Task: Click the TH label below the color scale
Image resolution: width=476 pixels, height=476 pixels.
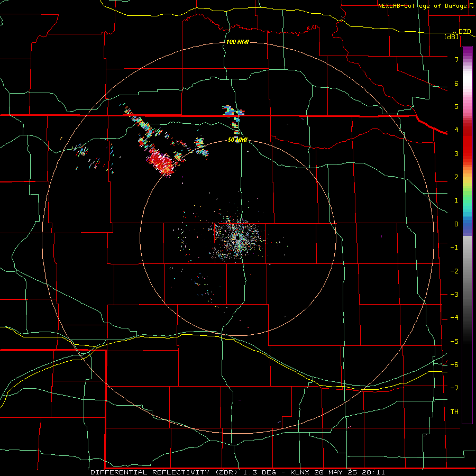Action: 454,411
